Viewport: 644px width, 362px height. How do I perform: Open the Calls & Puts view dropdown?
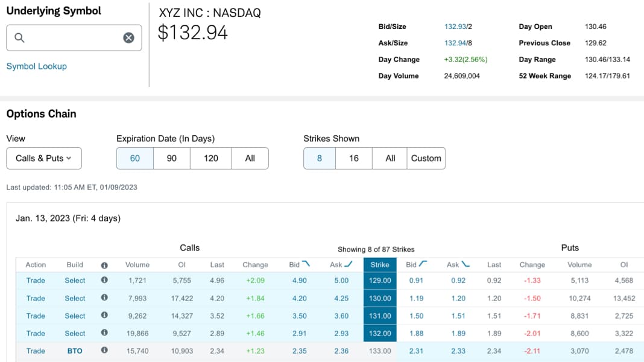pyautogui.click(x=44, y=158)
